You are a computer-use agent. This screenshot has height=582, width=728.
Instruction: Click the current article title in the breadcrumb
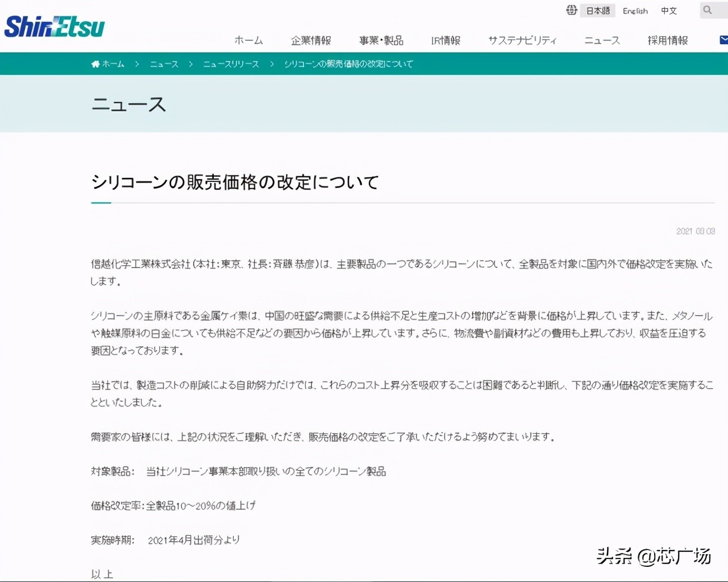(x=348, y=64)
